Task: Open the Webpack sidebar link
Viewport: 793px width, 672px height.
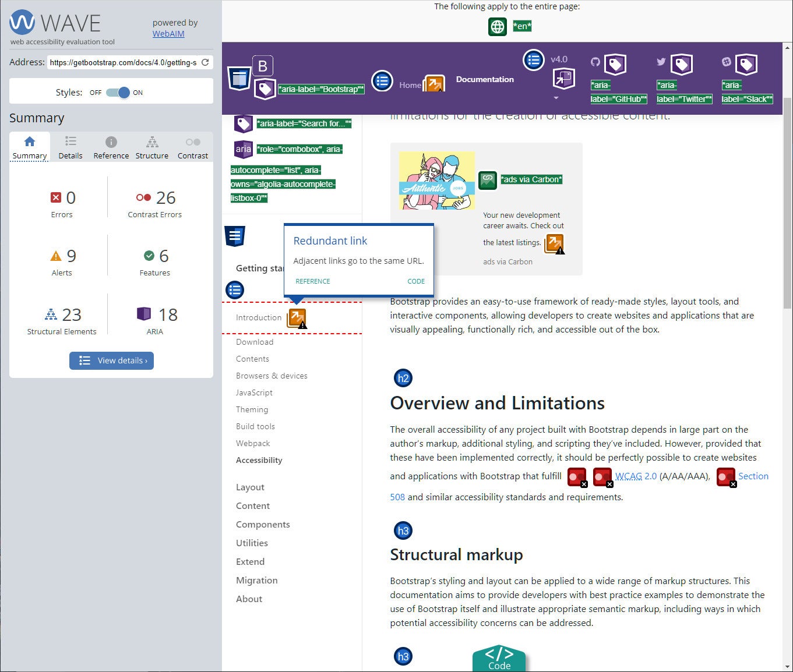Action: tap(253, 443)
